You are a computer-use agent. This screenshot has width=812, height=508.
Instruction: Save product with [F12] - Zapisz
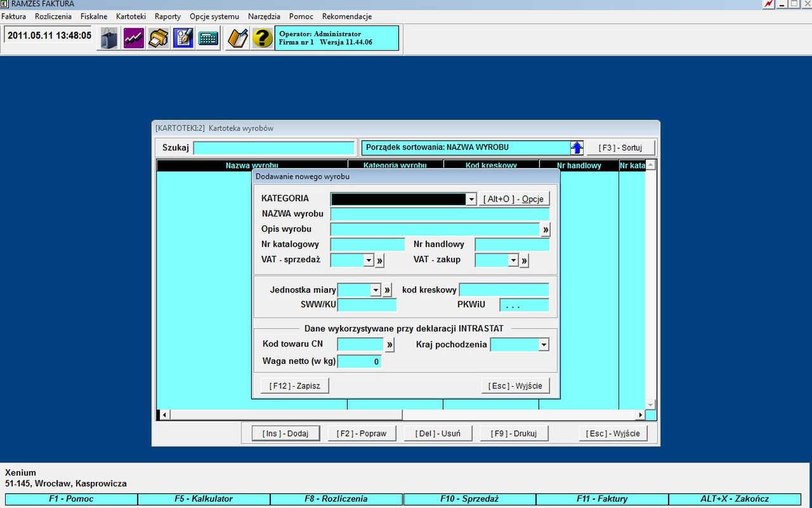pos(295,386)
